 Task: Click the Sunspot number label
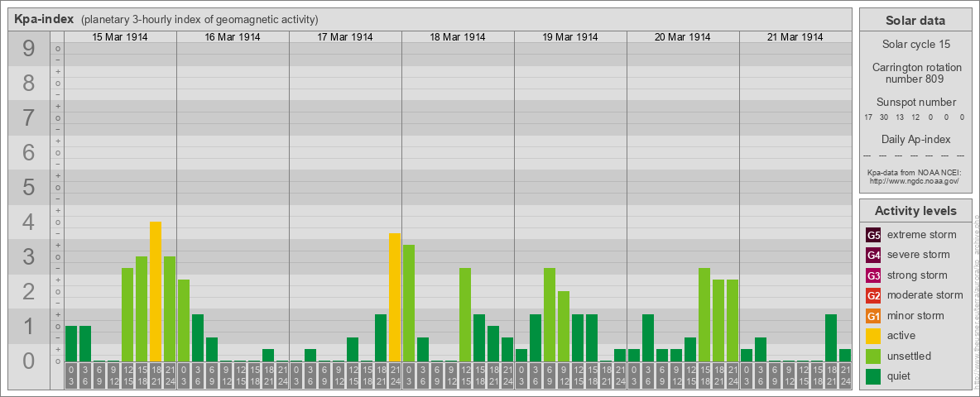tap(915, 103)
